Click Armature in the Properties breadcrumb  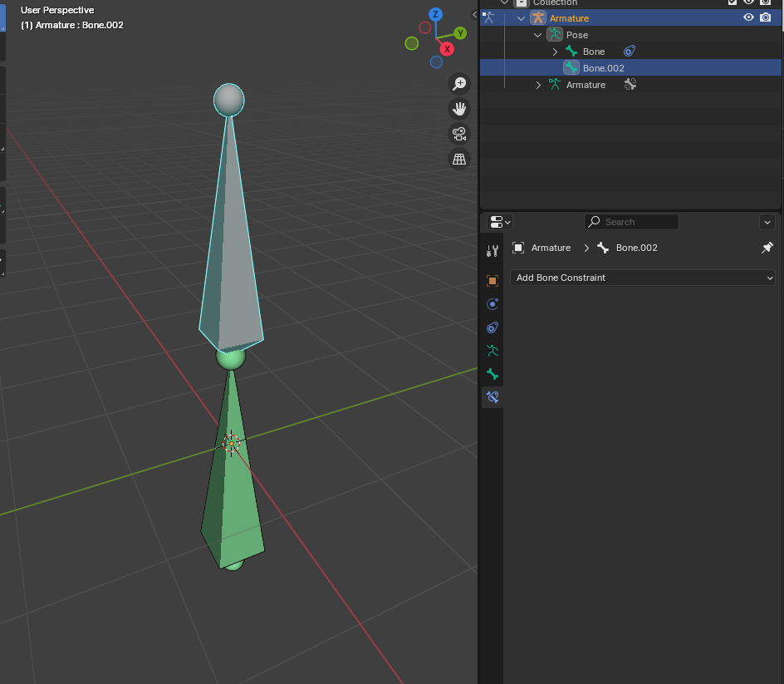[x=551, y=248]
